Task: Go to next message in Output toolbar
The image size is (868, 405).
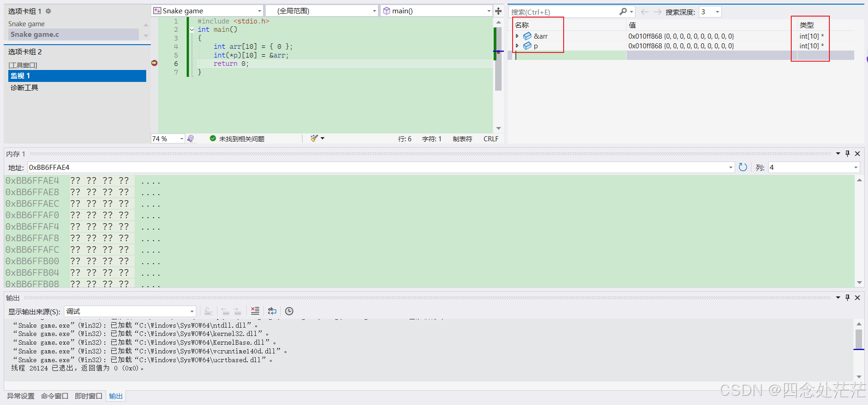Action: pyautogui.click(x=237, y=311)
